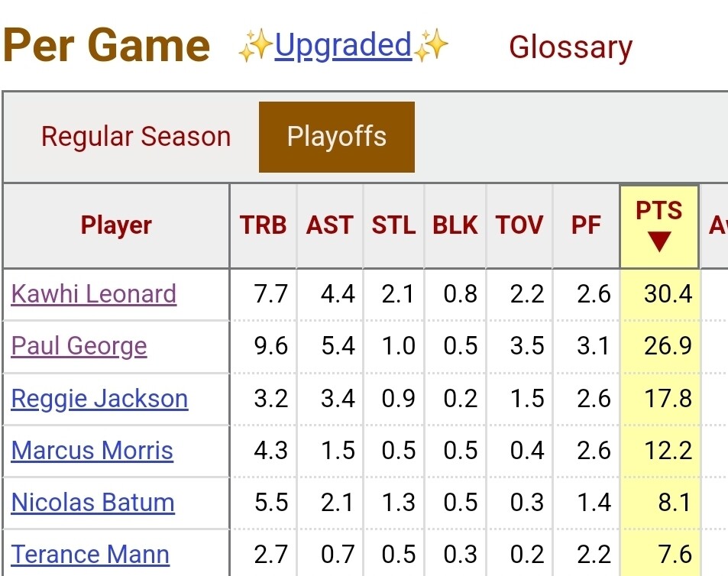Switch to the Regular Season tab

point(136,137)
